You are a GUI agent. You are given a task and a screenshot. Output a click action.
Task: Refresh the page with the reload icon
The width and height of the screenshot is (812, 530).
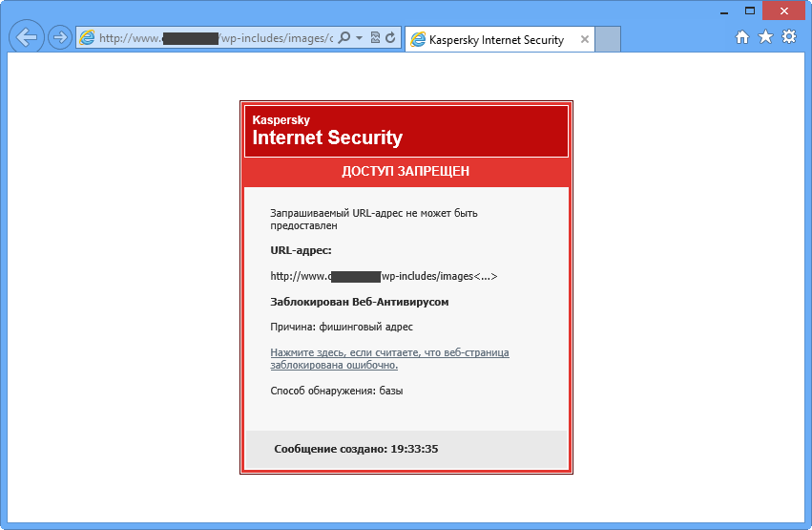391,37
